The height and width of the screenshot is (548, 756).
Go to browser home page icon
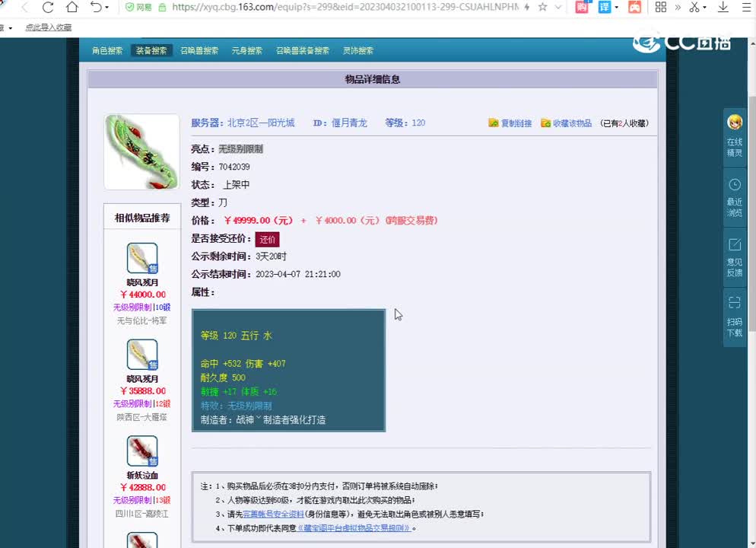point(72,8)
